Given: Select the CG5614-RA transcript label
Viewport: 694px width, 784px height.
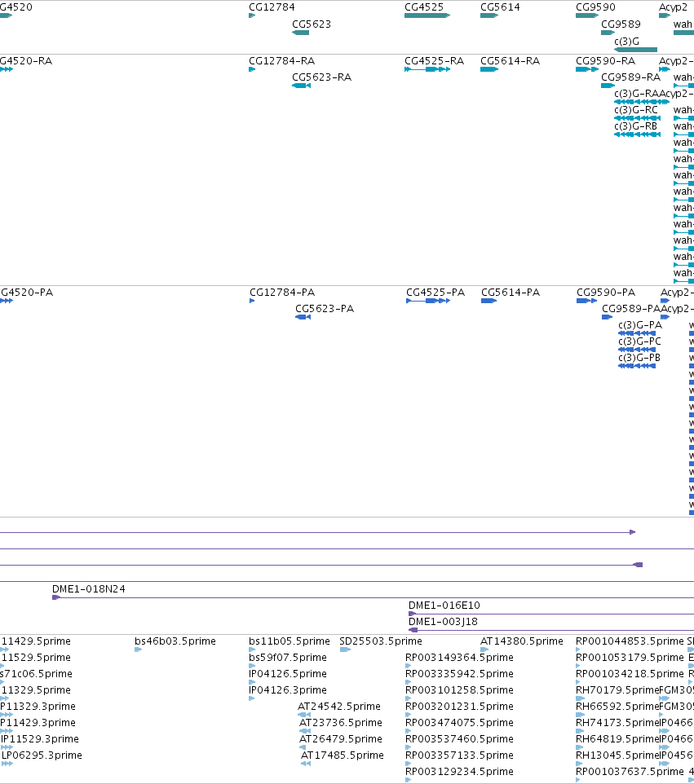Looking at the screenshot, I should 510,61.
